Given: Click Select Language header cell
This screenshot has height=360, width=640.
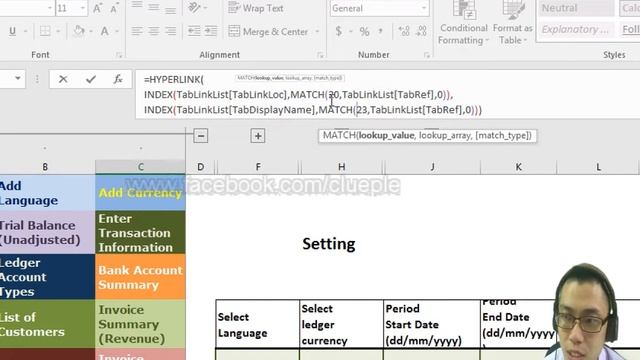Looking at the screenshot, I should [x=258, y=324].
